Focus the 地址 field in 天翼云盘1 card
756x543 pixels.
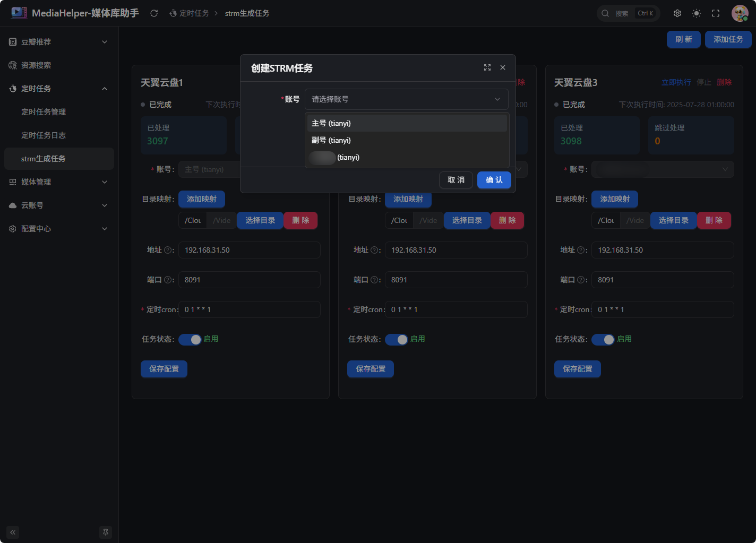click(250, 250)
